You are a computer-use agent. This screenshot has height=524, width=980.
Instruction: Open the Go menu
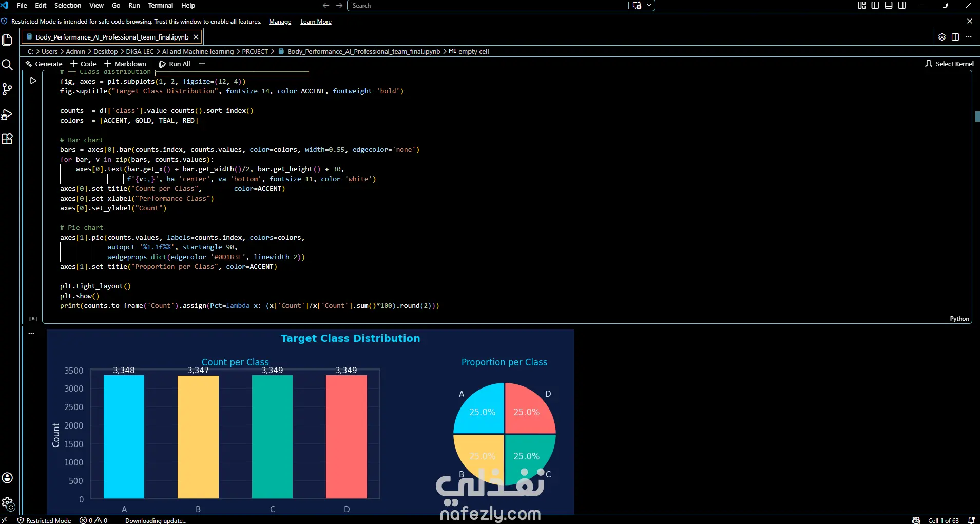click(x=116, y=5)
